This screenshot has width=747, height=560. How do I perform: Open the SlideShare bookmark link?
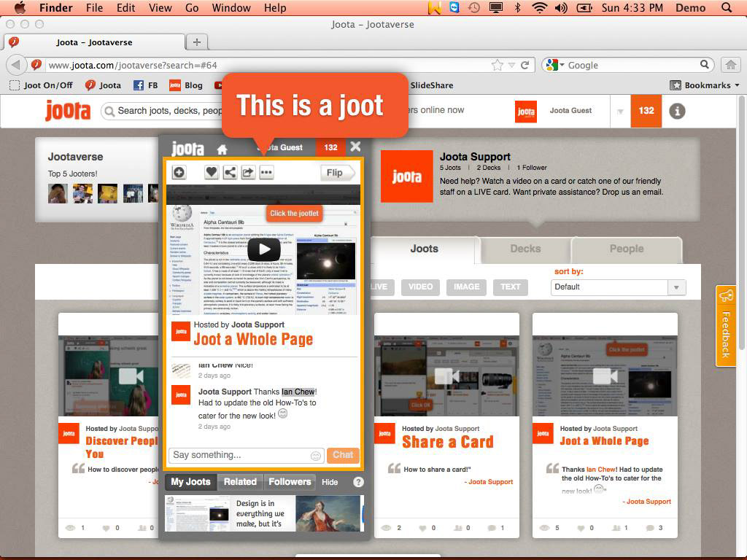[x=432, y=85]
